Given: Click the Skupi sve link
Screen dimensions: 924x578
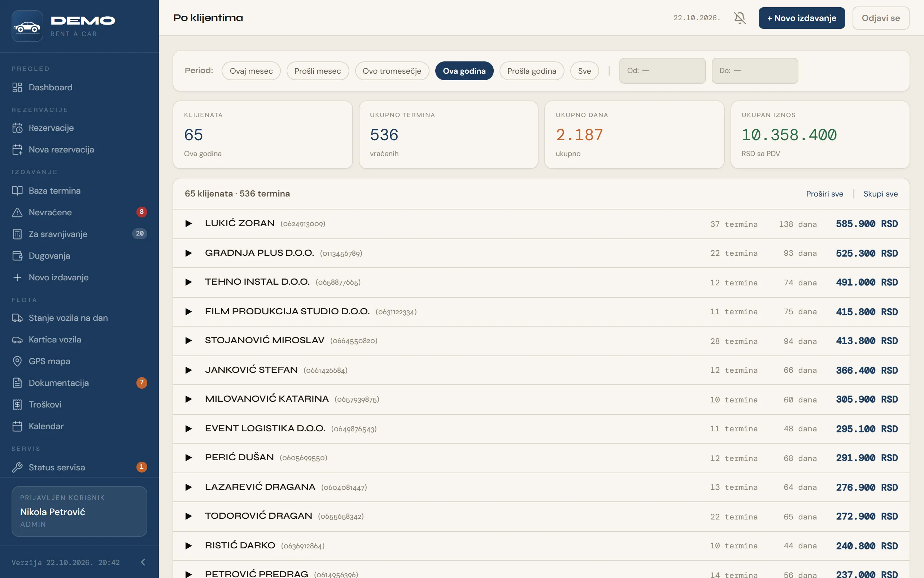Looking at the screenshot, I should (880, 194).
